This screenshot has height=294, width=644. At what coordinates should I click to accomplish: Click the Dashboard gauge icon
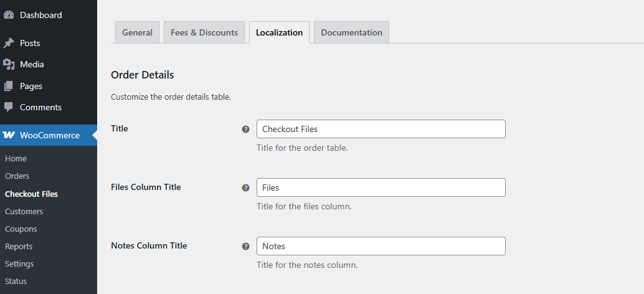pyautogui.click(x=9, y=15)
